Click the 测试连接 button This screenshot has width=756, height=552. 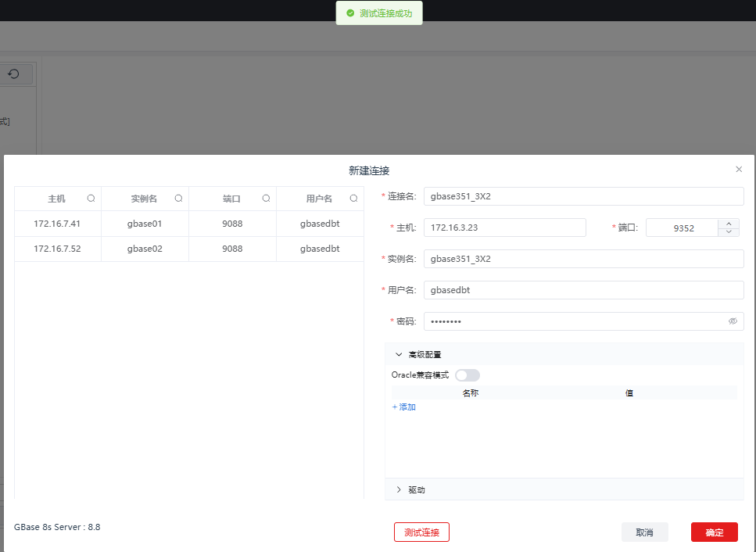[x=421, y=532]
